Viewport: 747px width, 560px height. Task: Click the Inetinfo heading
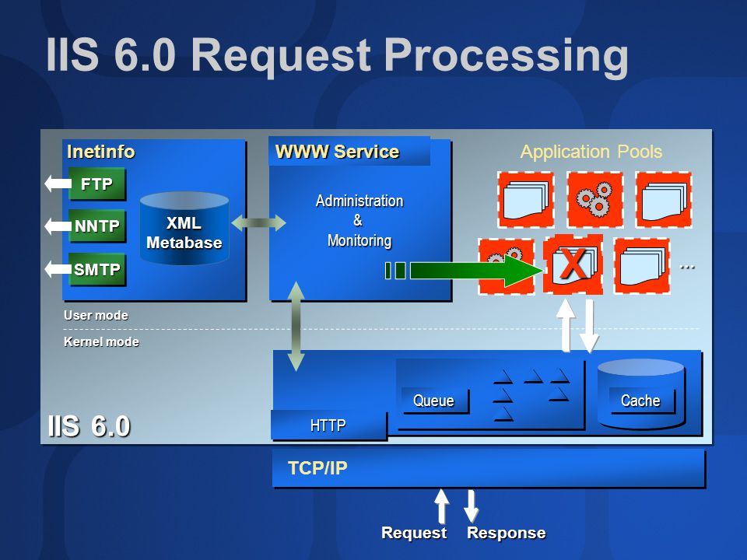pyautogui.click(x=100, y=152)
